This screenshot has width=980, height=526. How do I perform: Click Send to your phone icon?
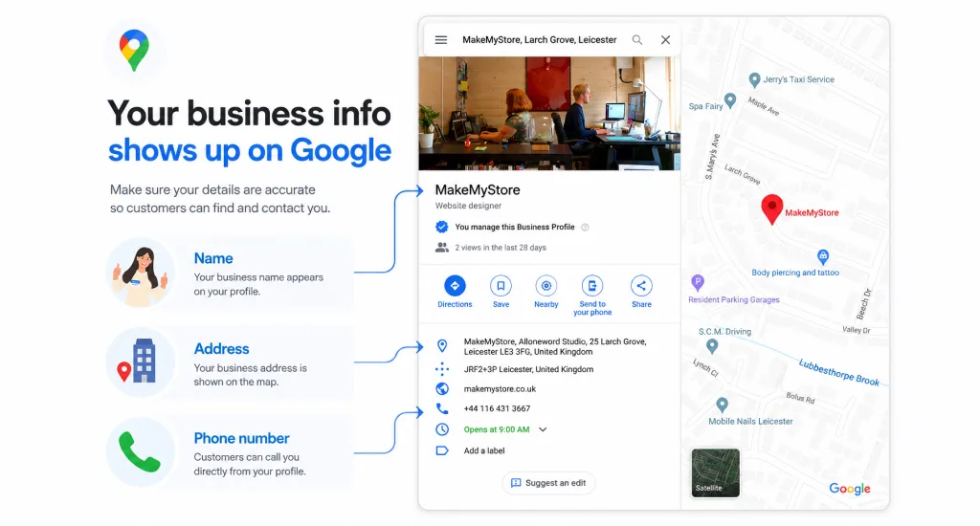pos(591,286)
